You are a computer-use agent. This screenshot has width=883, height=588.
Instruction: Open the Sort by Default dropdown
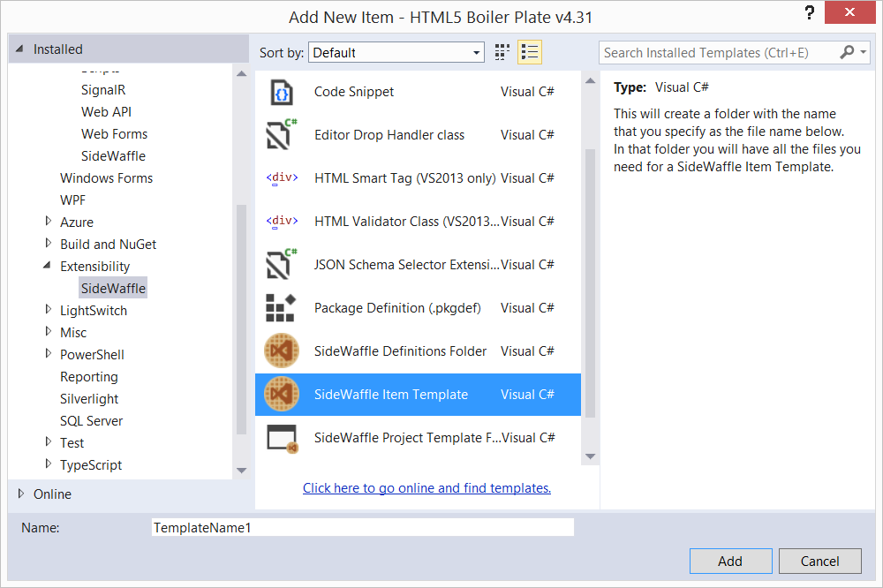(x=396, y=52)
